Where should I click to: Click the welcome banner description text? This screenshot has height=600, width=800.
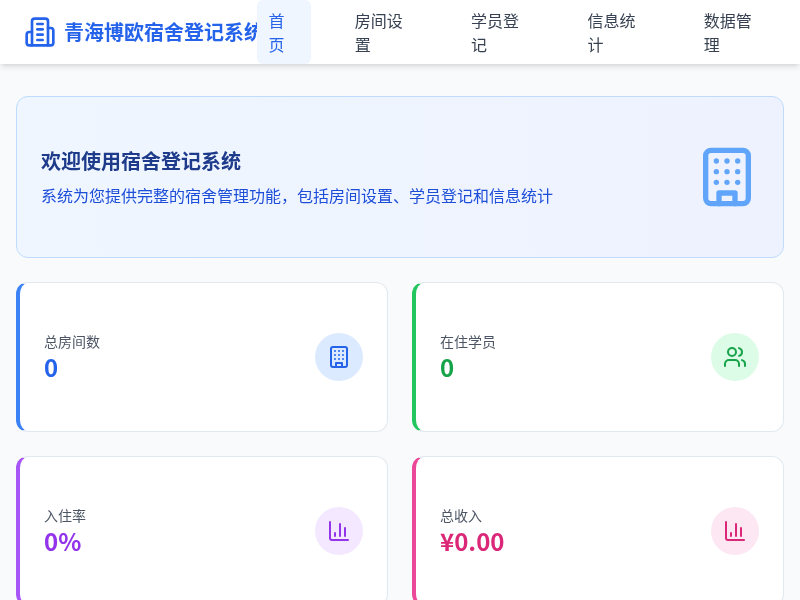point(297,196)
